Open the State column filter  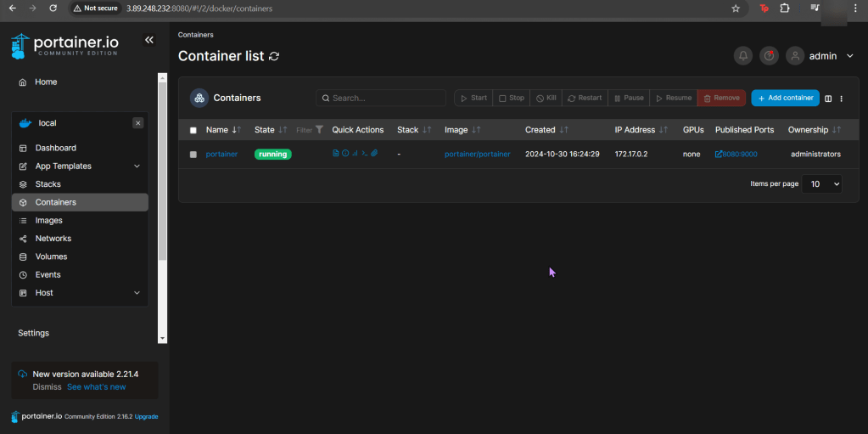(x=310, y=130)
